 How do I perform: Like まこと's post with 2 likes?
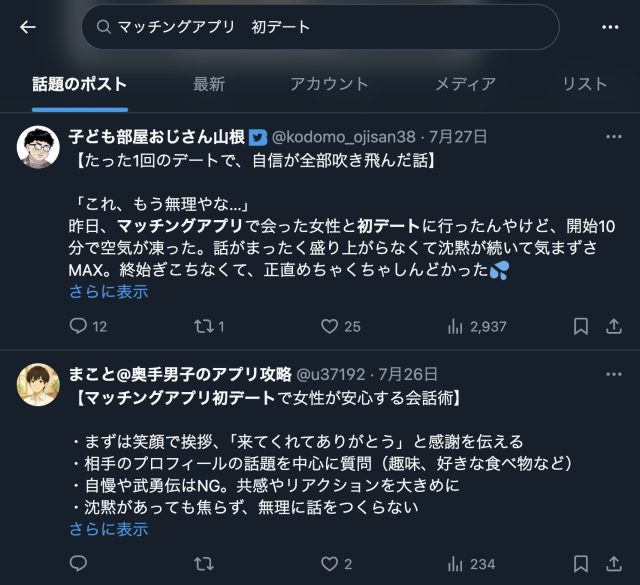click(x=330, y=564)
